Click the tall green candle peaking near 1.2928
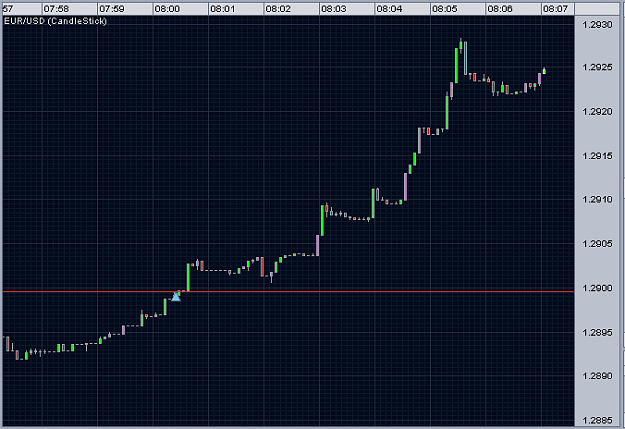 [x=456, y=65]
